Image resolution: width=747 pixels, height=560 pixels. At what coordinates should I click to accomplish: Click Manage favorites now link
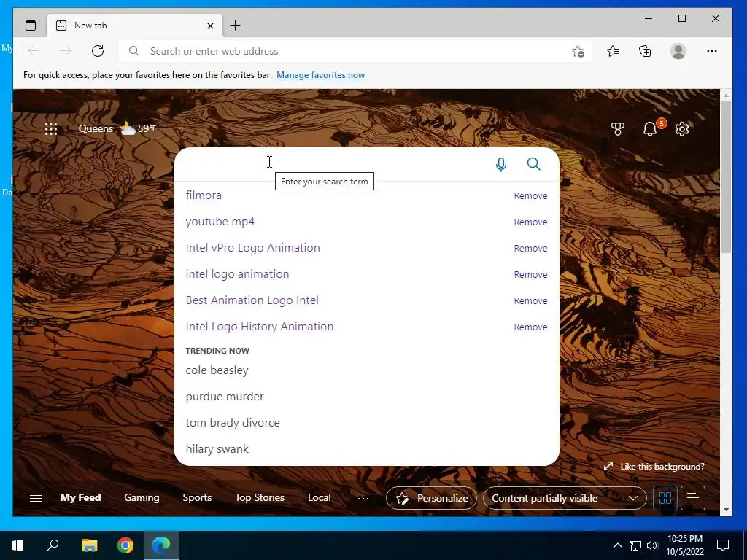321,75
